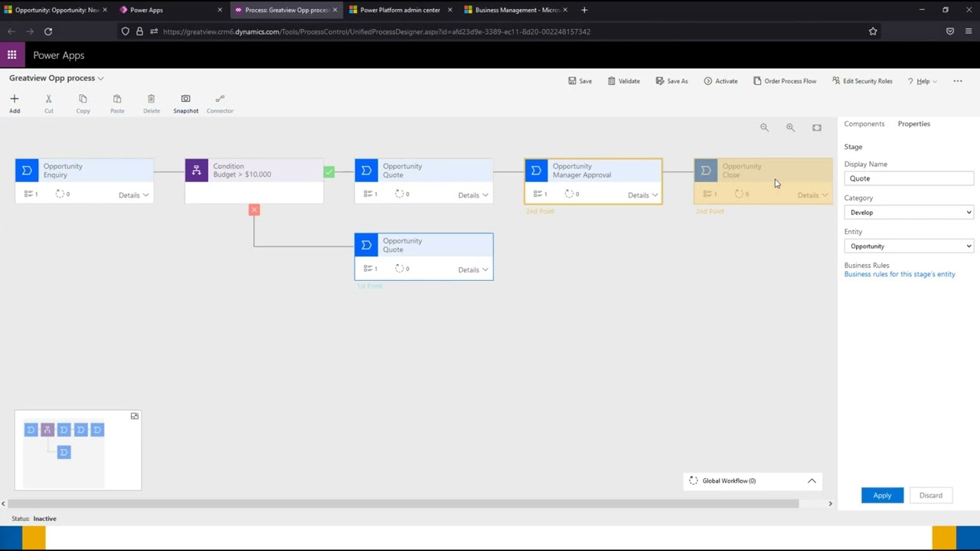The width and height of the screenshot is (980, 551).
Task: Select the Opportunity Close stage icon
Action: pos(706,170)
